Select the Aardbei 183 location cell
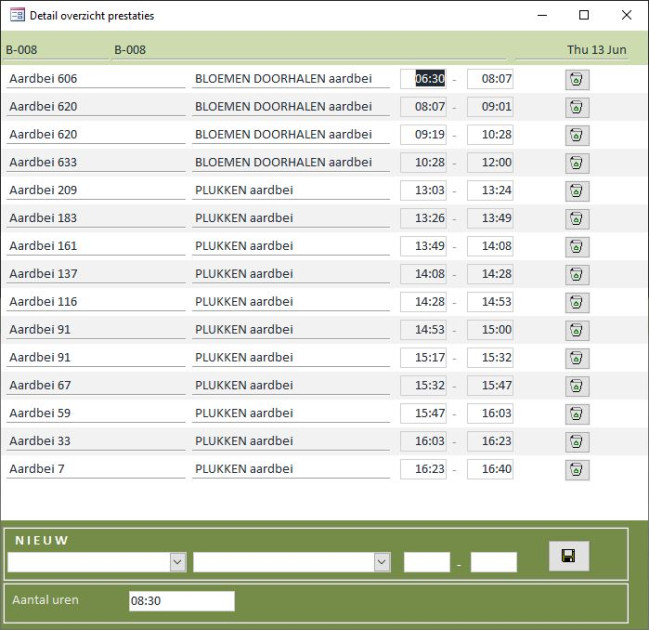The width and height of the screenshot is (649, 630). [x=96, y=218]
